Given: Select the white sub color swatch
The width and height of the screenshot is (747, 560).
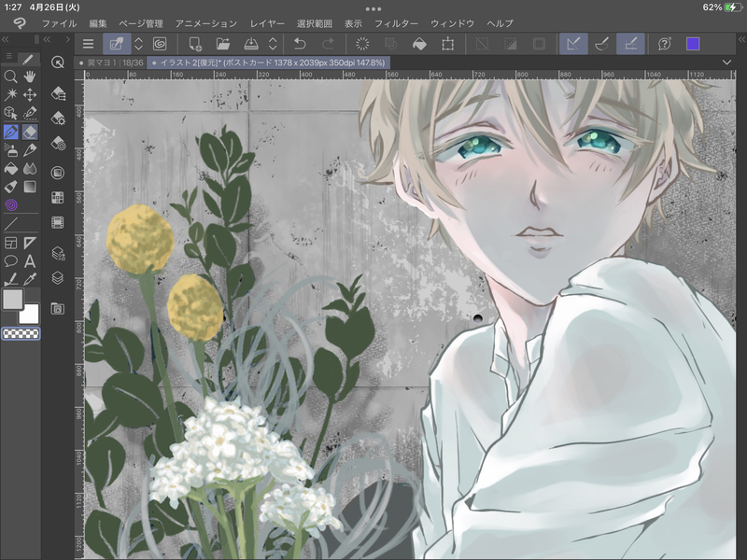Looking at the screenshot, I should point(30,315).
